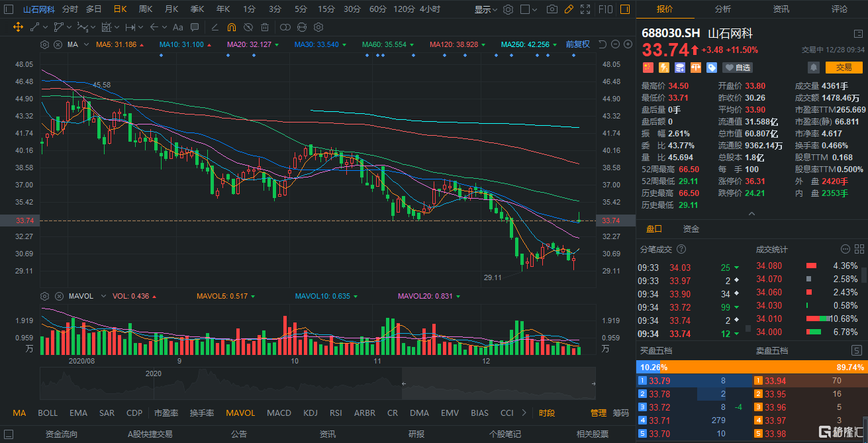Expand the arrow tool dropdown
The height and width of the screenshot is (443, 868).
163,27
